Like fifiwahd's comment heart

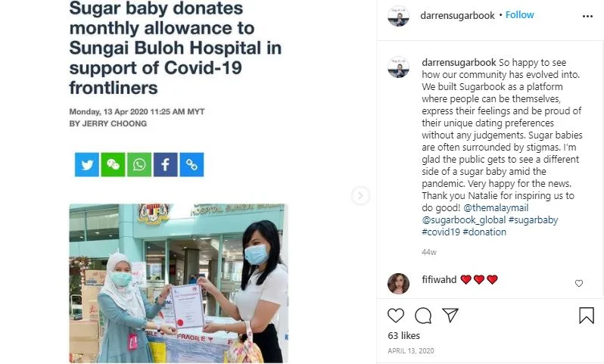[x=578, y=284]
